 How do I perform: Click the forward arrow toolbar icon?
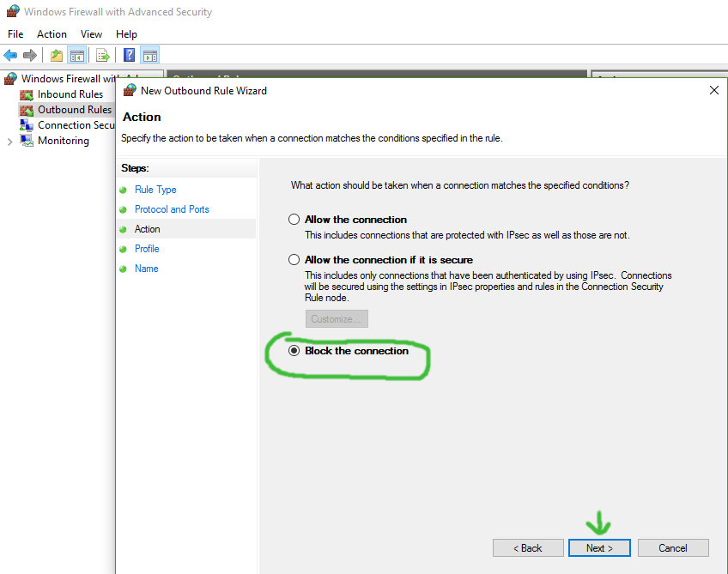coord(30,55)
